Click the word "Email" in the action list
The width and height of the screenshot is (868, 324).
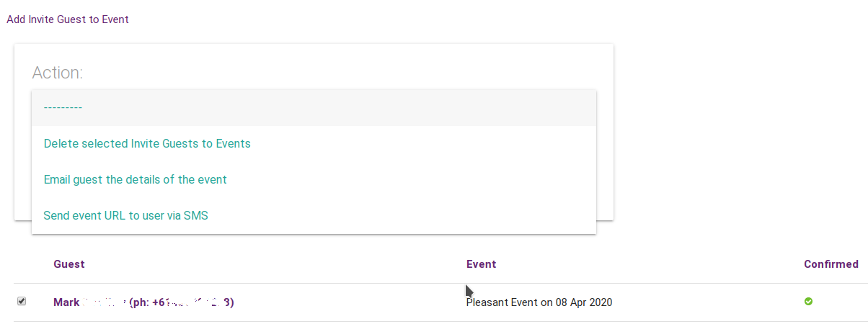coord(57,179)
